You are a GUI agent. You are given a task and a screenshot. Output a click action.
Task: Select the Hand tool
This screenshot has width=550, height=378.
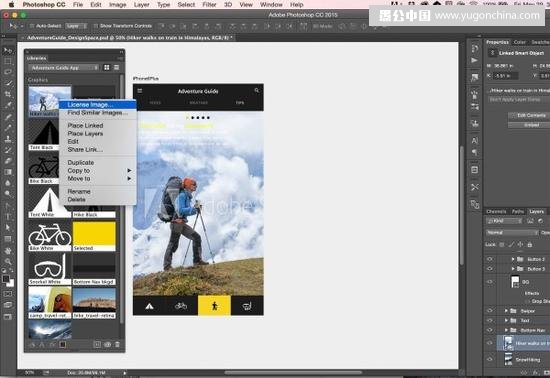8,250
